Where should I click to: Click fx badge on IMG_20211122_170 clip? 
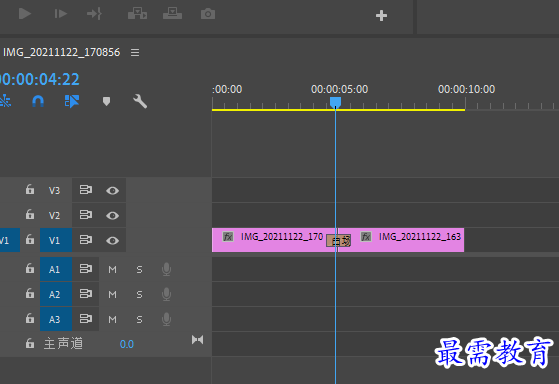pyautogui.click(x=228, y=236)
